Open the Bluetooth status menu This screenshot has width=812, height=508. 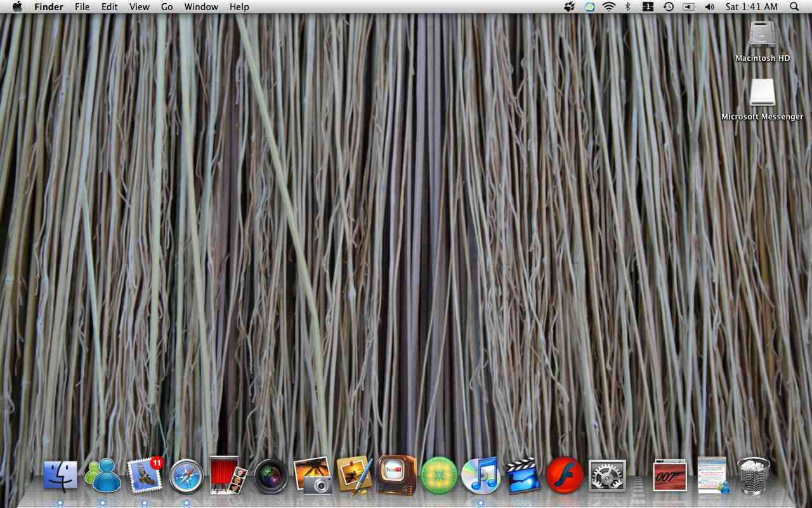[628, 7]
